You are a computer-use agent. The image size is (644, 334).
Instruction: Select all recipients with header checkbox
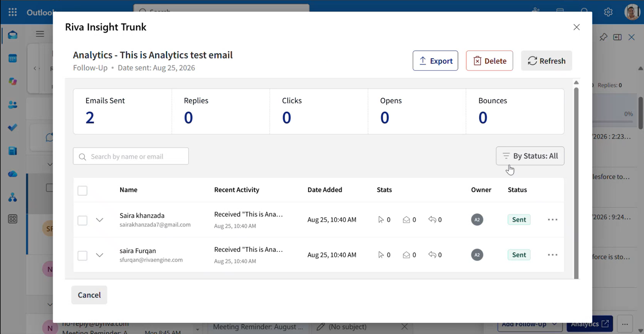click(x=82, y=190)
